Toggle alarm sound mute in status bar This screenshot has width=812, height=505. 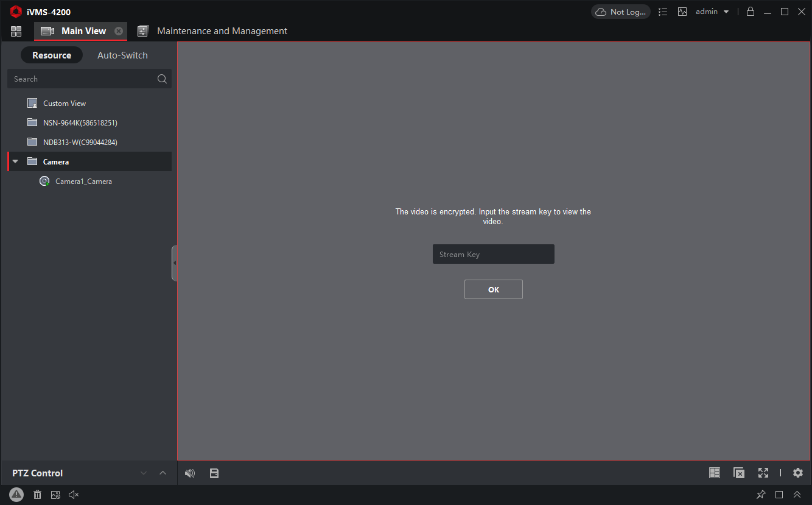pos(74,495)
